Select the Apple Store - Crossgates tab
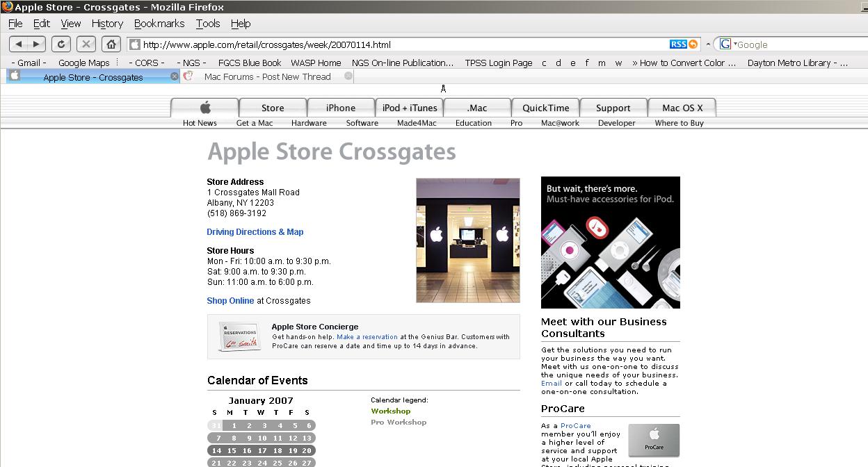The width and height of the screenshot is (868, 467). pyautogui.click(x=93, y=76)
